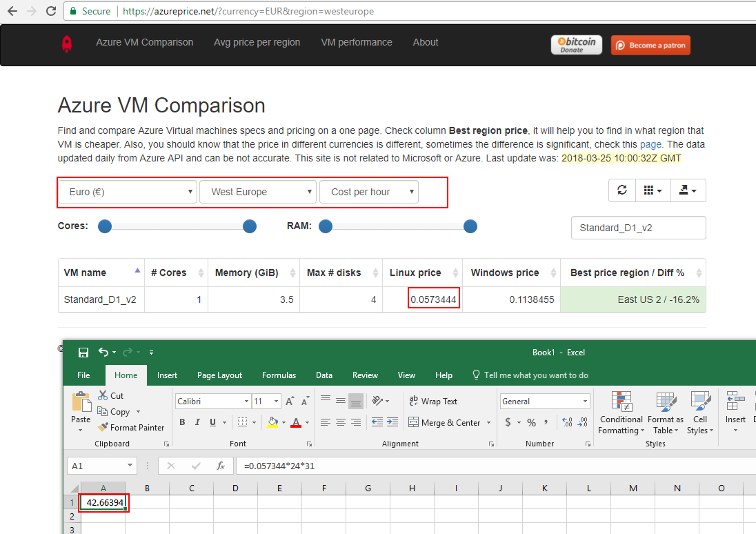Viewport: 756px width, 534px height.
Task: Click the Percent Style icon
Action: tap(531, 422)
